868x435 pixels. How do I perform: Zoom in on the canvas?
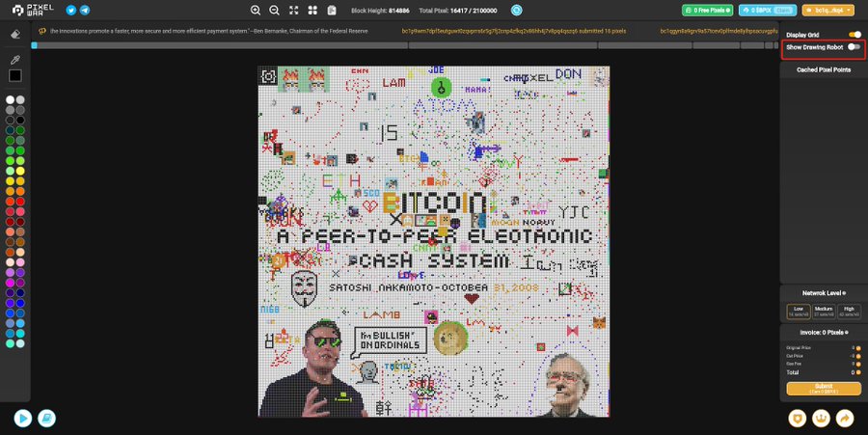pos(256,11)
